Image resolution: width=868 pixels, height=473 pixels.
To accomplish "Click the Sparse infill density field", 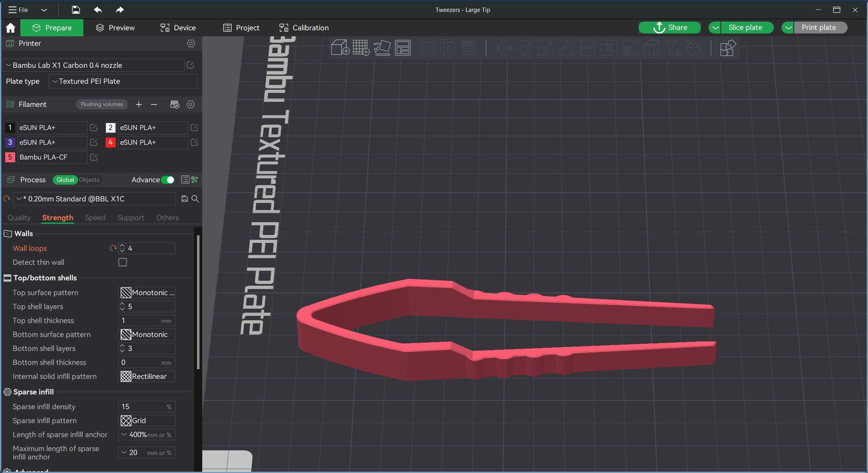I will pyautogui.click(x=147, y=407).
